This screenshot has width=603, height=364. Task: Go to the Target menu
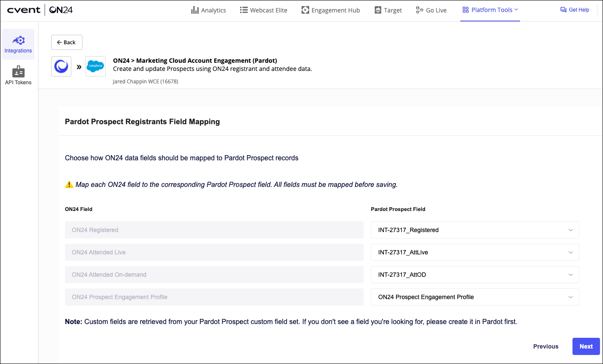click(388, 10)
